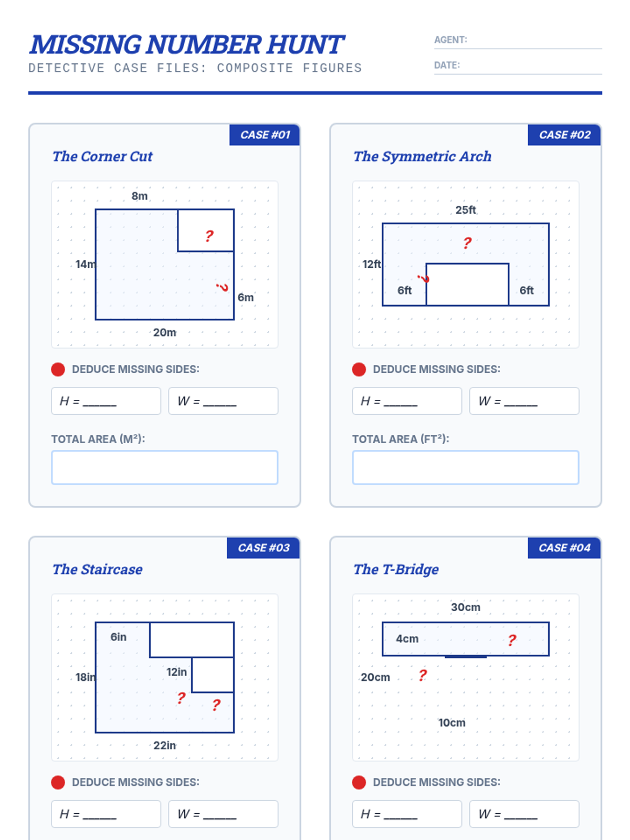This screenshot has height=840, width=630.
Task: Click The Symmetric Arch title
Action: 422,156
